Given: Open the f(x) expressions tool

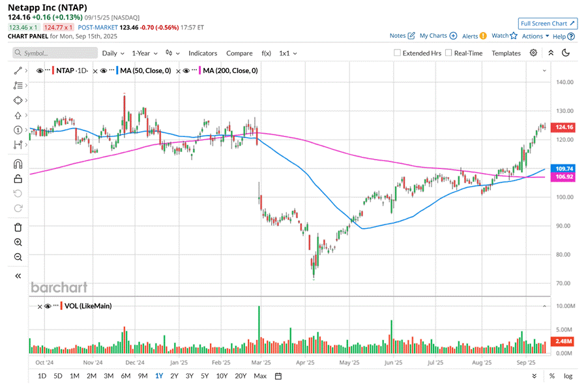Looking at the screenshot, I should 266,54.
